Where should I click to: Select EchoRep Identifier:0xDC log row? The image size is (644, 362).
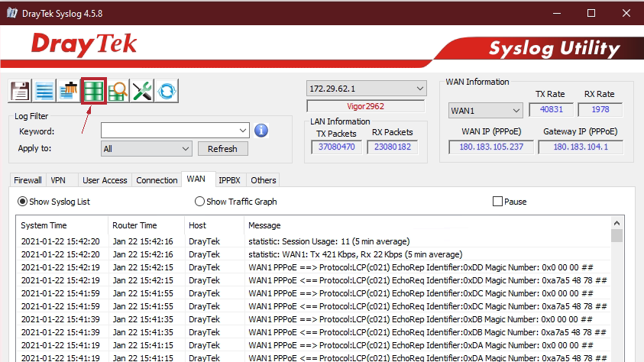(314, 293)
